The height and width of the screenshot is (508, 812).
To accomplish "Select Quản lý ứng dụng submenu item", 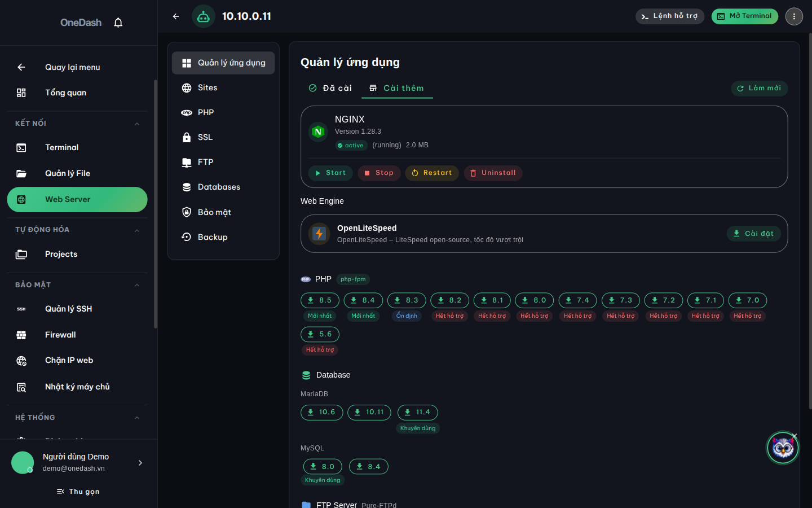I will tap(223, 63).
